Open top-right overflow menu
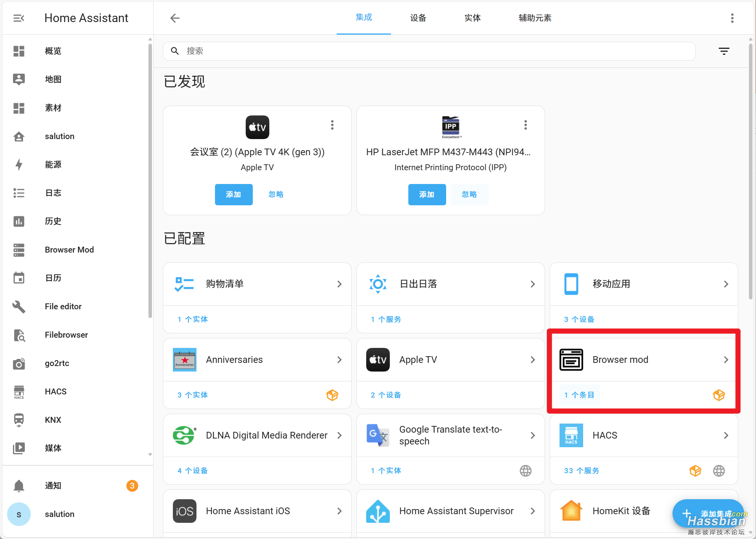This screenshot has height=539, width=756. point(732,18)
